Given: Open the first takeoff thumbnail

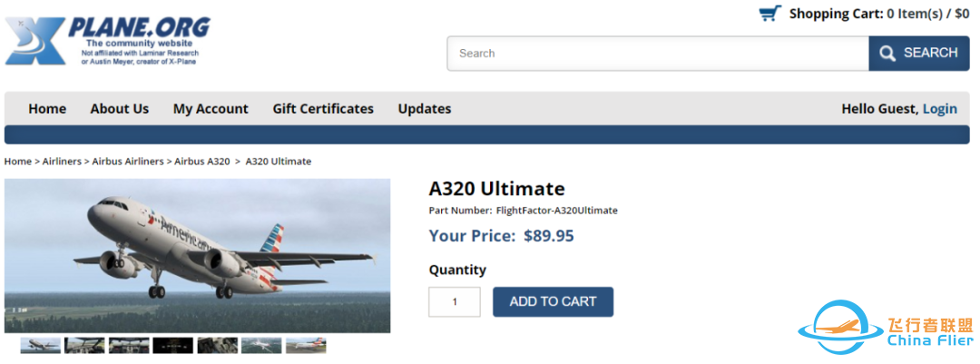Looking at the screenshot, I should coord(41,346).
